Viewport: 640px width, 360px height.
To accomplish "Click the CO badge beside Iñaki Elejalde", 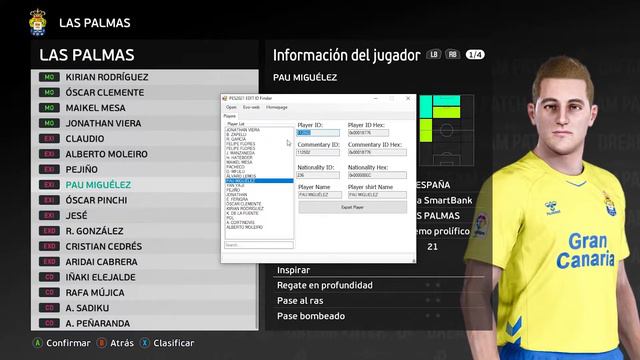I will [49, 277].
